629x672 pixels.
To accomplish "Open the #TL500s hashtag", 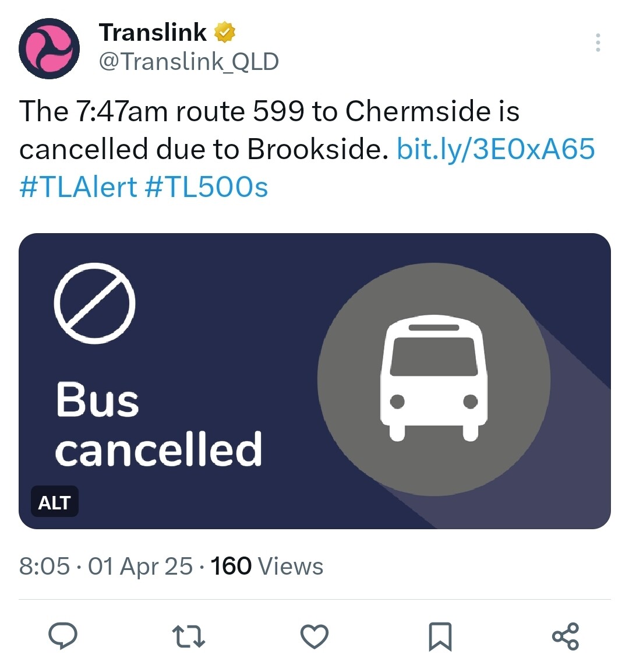I will coord(206,188).
